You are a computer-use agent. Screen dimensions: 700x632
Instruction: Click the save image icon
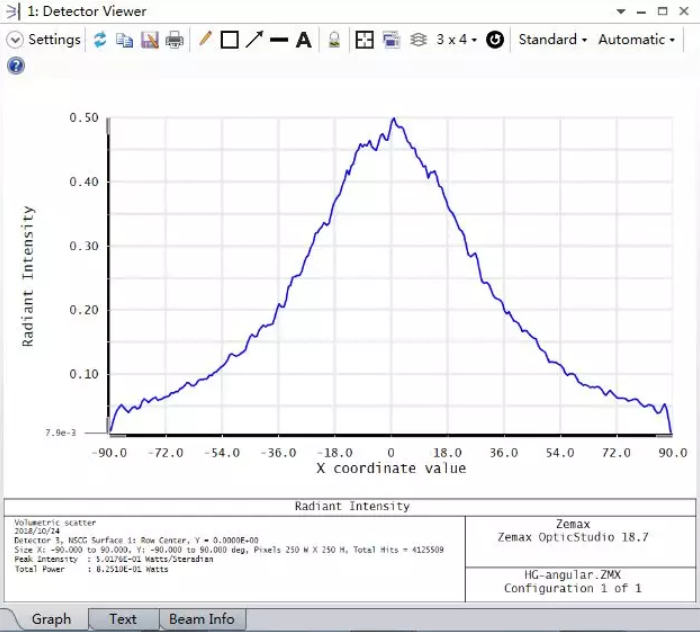point(150,40)
